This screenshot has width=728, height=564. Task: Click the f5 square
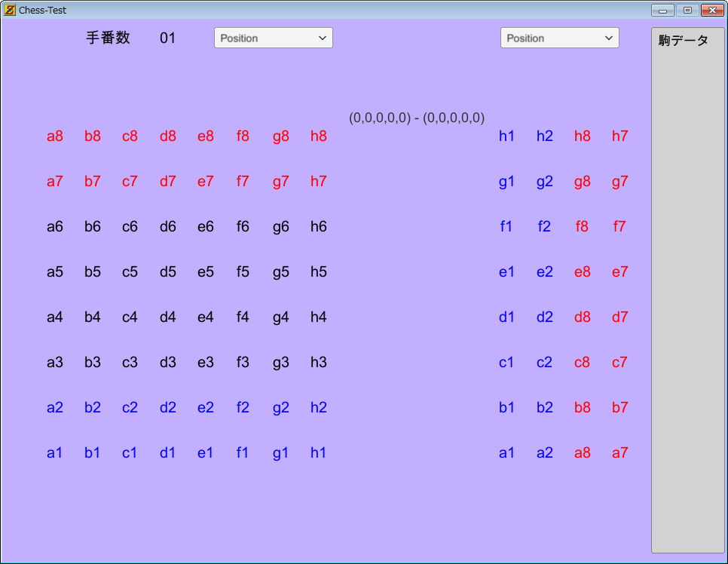[243, 271]
